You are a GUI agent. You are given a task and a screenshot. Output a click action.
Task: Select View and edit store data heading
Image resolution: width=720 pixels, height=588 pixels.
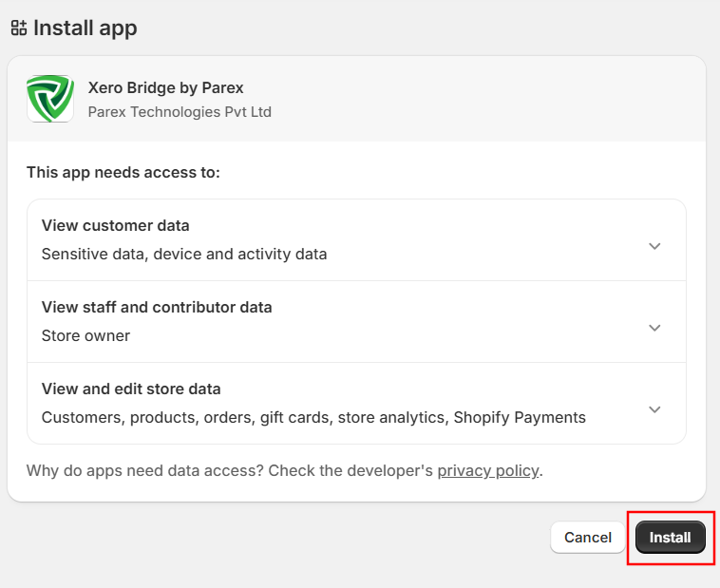click(x=131, y=389)
